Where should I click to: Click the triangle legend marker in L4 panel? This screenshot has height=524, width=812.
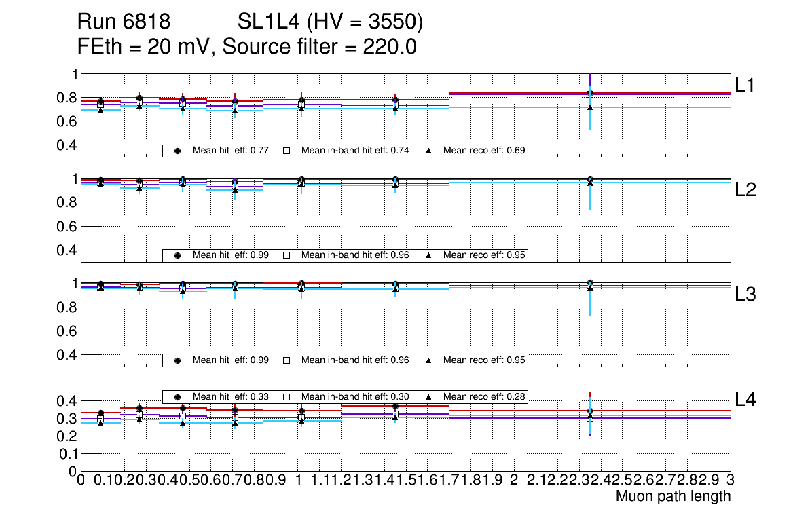(x=429, y=396)
